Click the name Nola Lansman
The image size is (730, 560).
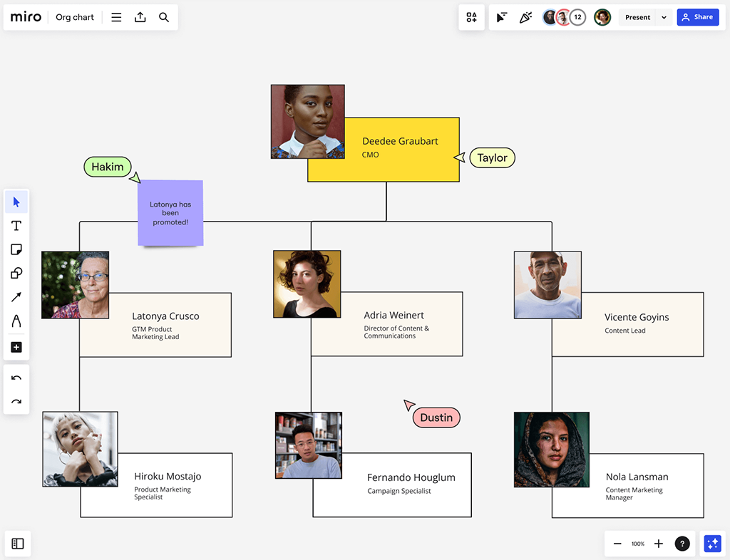pyautogui.click(x=637, y=477)
